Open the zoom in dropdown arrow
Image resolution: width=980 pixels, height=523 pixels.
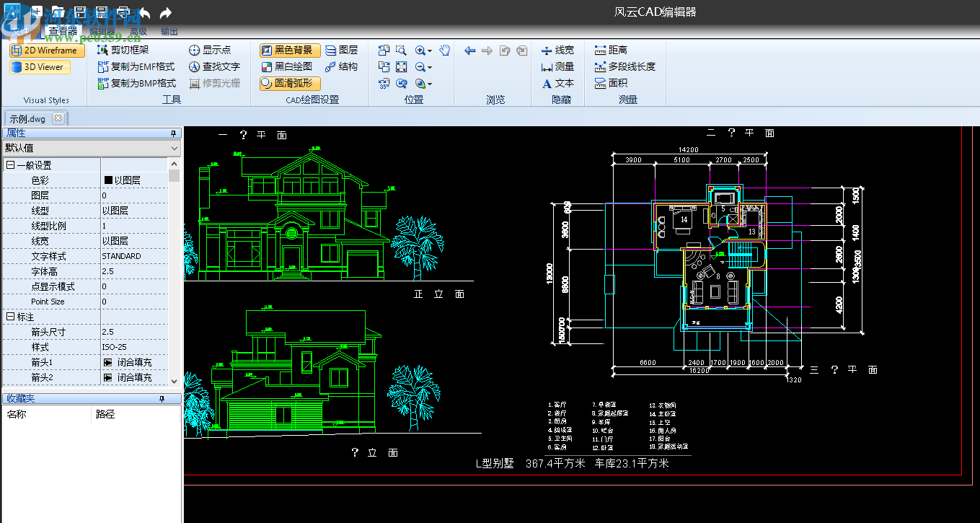tap(429, 50)
